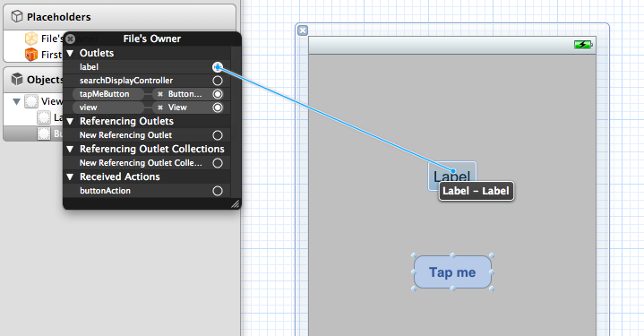Image resolution: width=644 pixels, height=336 pixels.
Task: Select the File's Owner placeholder icon
Action: [x=31, y=39]
